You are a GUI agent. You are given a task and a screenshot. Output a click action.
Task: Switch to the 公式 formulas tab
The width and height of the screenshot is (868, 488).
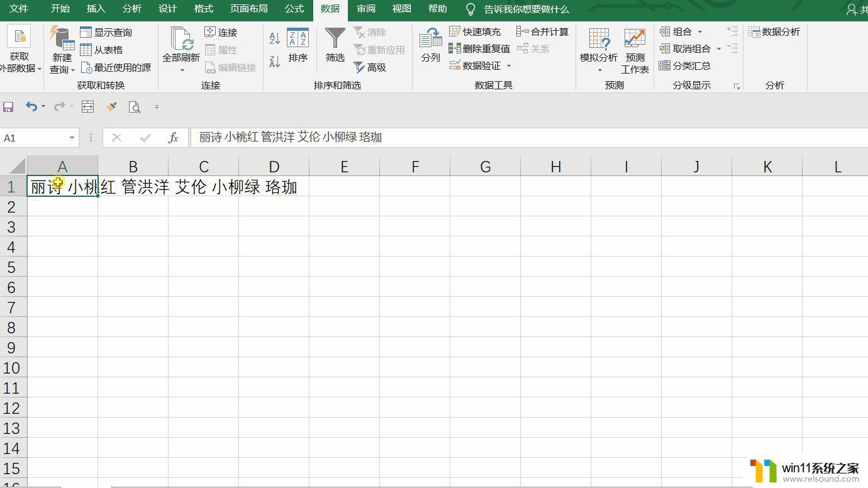pyautogui.click(x=294, y=9)
